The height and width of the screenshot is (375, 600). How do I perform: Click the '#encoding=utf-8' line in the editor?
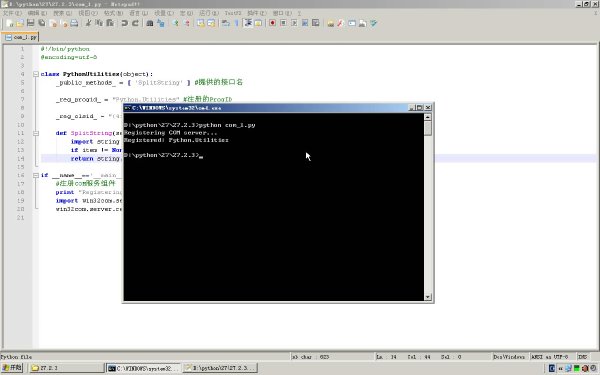69,57
